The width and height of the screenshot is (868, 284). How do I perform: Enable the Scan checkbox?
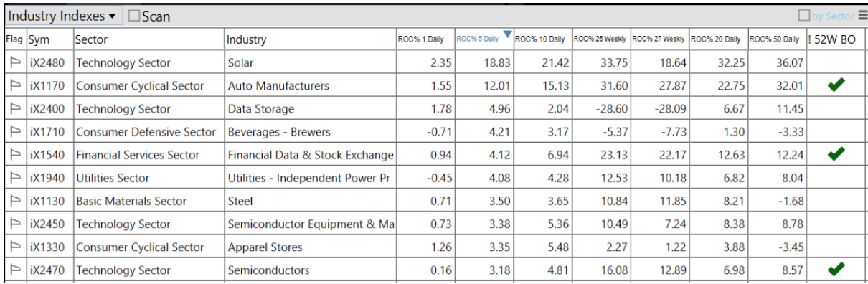pyautogui.click(x=133, y=16)
